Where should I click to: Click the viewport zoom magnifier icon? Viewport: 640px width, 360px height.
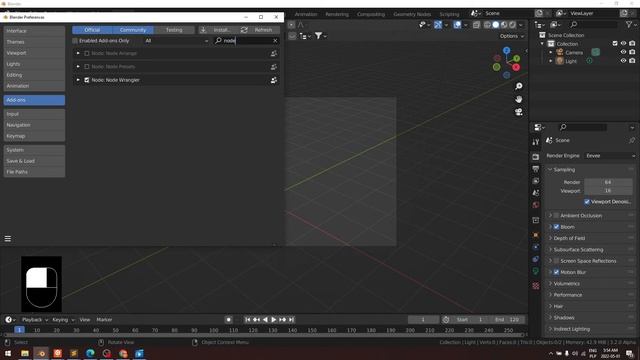(519, 86)
